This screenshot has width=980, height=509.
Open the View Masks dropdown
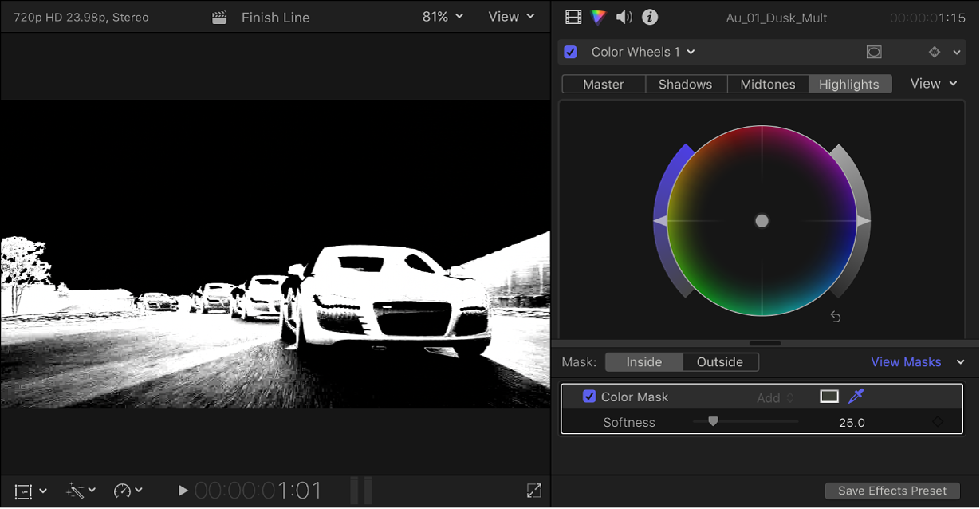pos(906,361)
